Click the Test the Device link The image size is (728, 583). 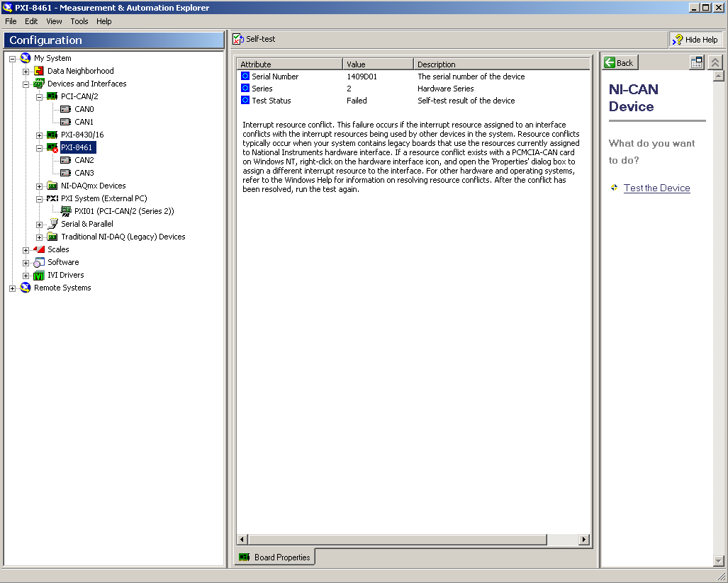pos(656,188)
